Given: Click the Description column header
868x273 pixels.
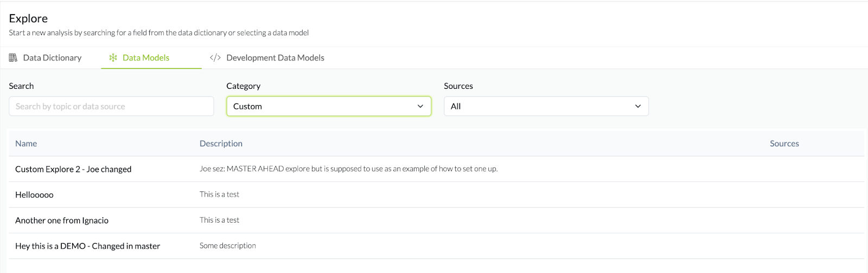Looking at the screenshot, I should (221, 144).
